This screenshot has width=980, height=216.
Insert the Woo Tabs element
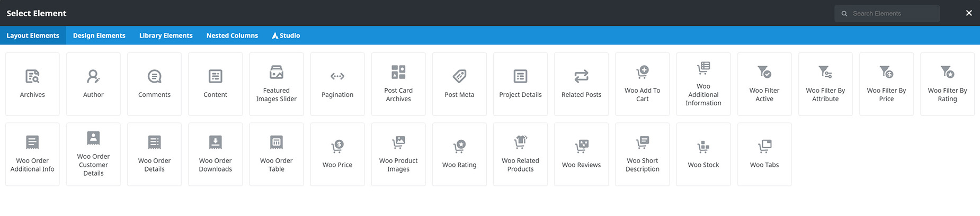point(764,155)
